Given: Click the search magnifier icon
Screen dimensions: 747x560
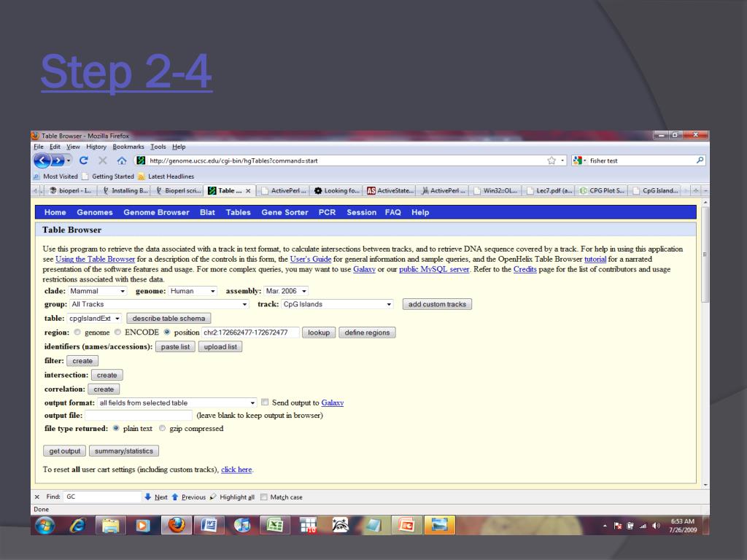Looking at the screenshot, I should point(700,160).
